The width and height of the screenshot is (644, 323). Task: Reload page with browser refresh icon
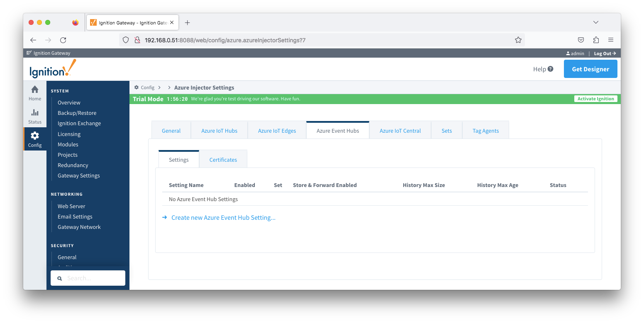(x=63, y=40)
